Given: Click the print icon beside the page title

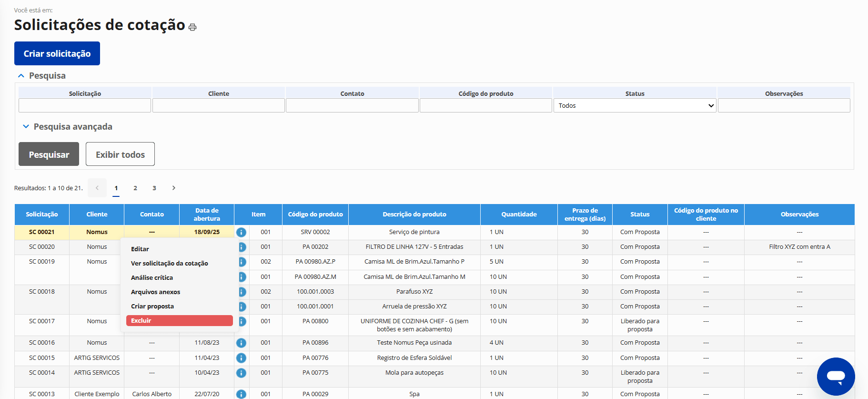Looking at the screenshot, I should click(x=192, y=27).
